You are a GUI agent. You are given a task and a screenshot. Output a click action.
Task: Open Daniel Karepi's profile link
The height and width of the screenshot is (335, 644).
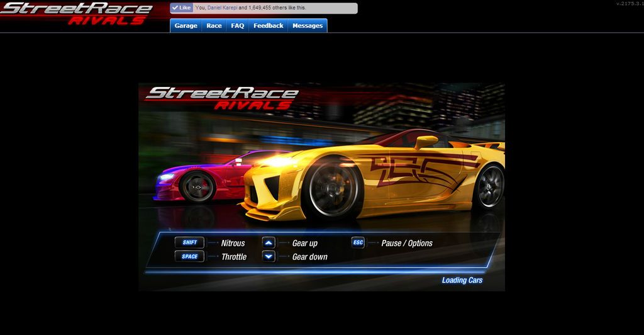(222, 8)
